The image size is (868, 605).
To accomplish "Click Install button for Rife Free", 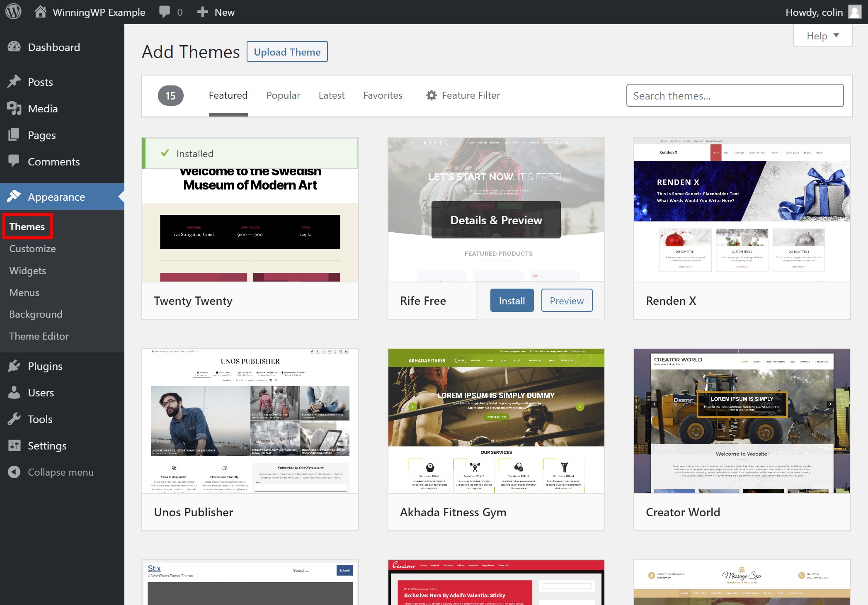I will pyautogui.click(x=513, y=300).
